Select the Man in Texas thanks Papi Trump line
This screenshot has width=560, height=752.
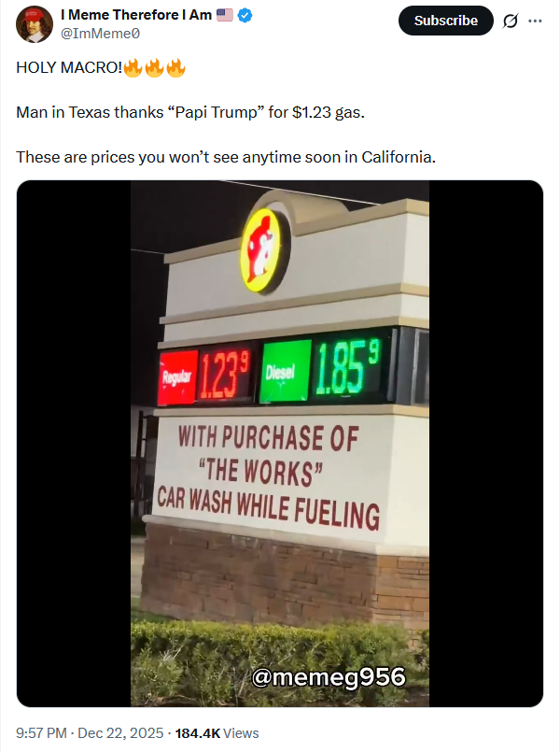pyautogui.click(x=190, y=112)
